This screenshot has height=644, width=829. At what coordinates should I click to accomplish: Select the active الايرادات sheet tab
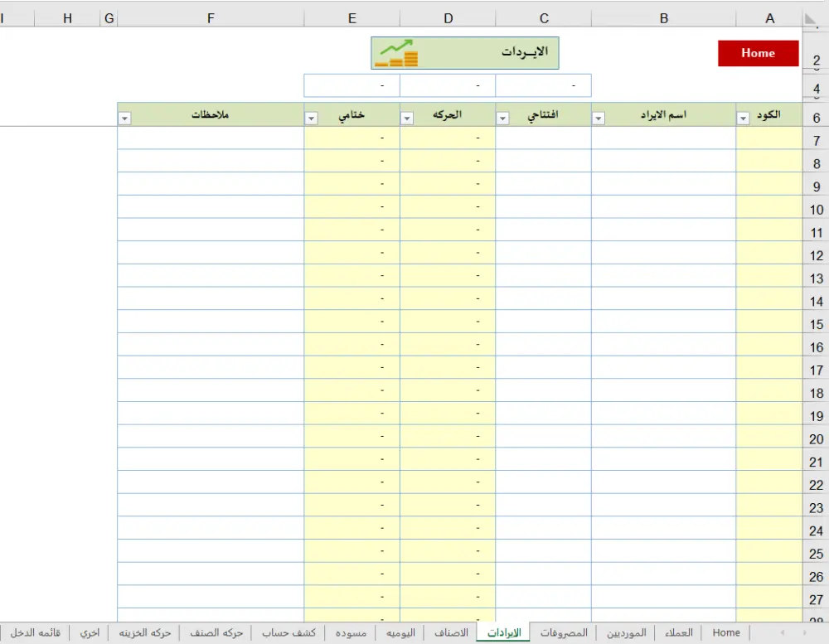[x=503, y=632]
